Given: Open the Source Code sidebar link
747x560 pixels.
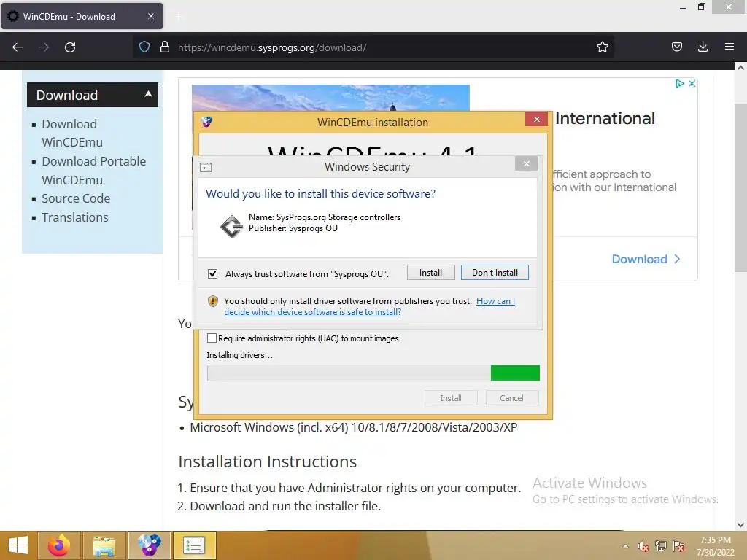Looking at the screenshot, I should [76, 198].
